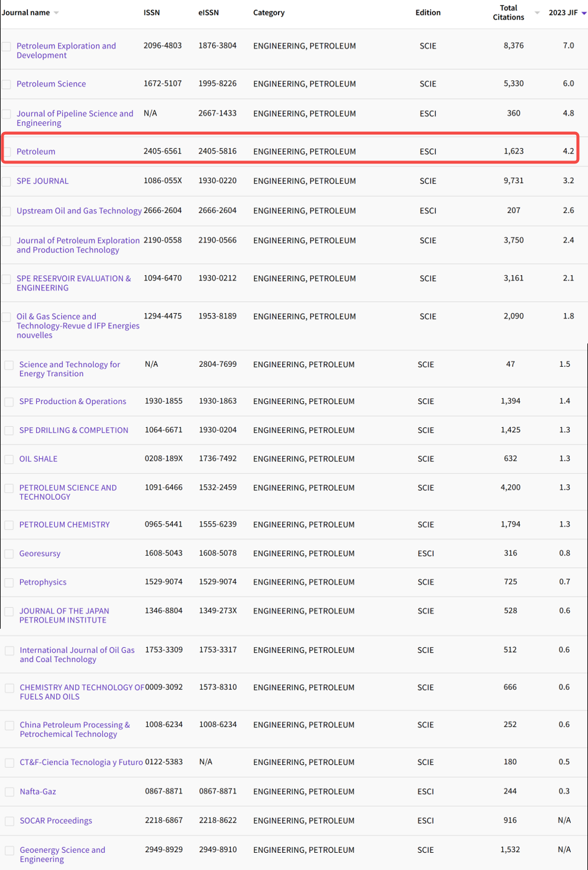Check the box beside OIL SHALE
Screen dimensions: 588x870
pos(9,459)
